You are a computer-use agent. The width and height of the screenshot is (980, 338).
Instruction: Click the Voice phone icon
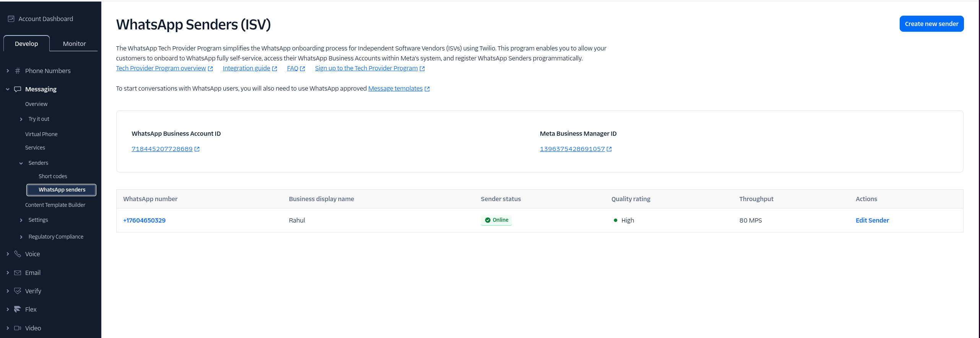pyautogui.click(x=18, y=254)
